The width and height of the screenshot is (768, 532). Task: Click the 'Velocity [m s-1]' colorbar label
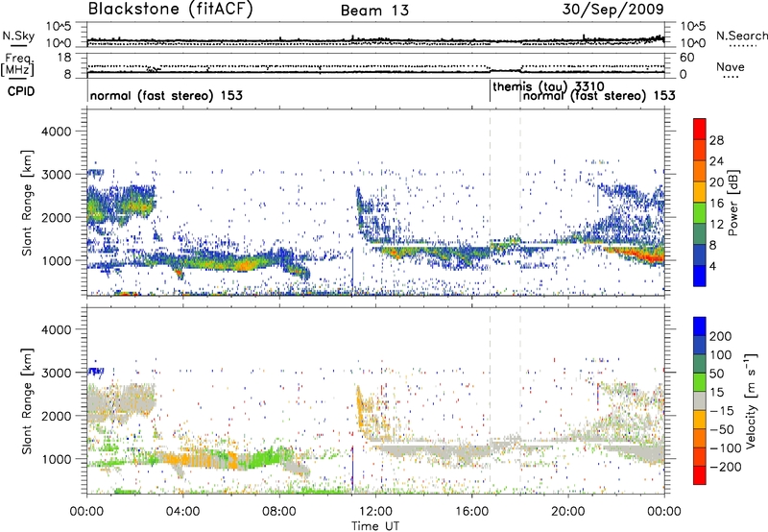tap(751, 400)
